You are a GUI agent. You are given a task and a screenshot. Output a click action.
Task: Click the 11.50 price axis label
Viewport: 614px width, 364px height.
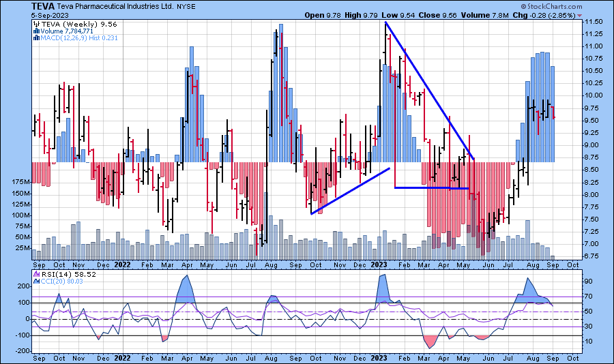click(593, 22)
